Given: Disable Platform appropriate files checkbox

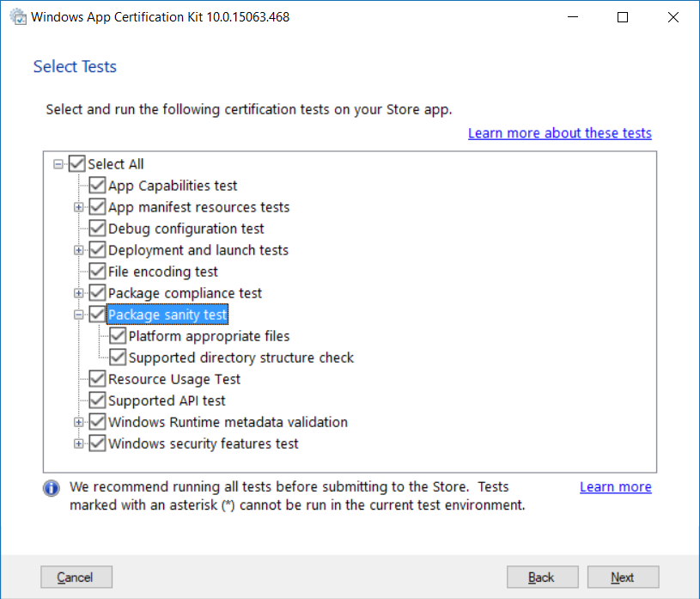Looking at the screenshot, I should (x=118, y=336).
